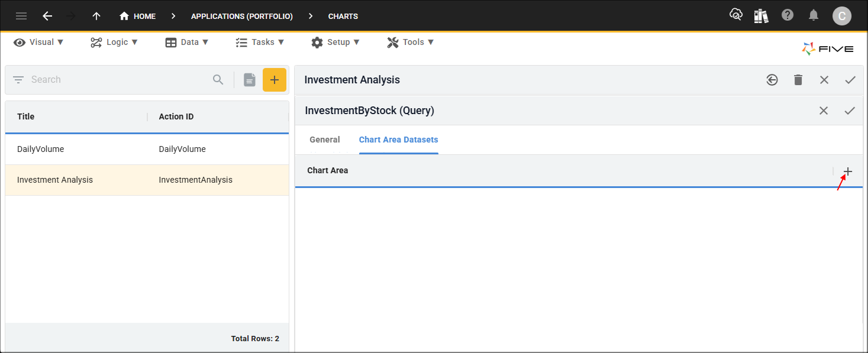Click inside the Search field
The width and height of the screenshot is (868, 353).
89,79
